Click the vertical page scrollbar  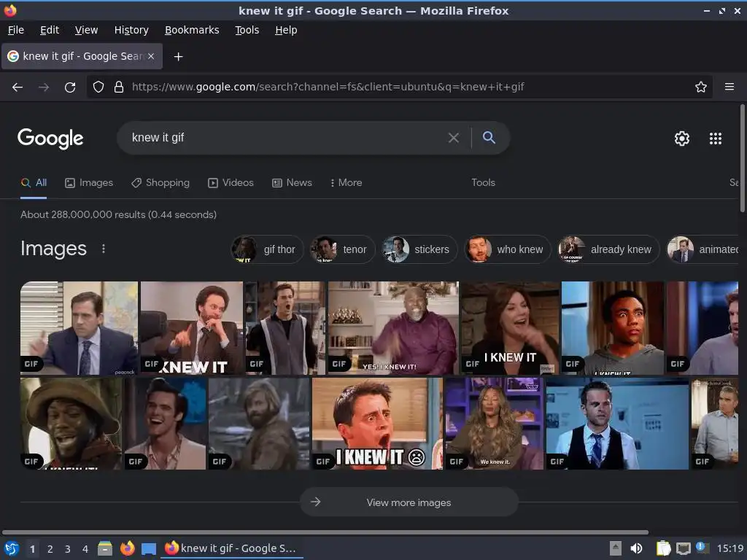click(x=742, y=158)
